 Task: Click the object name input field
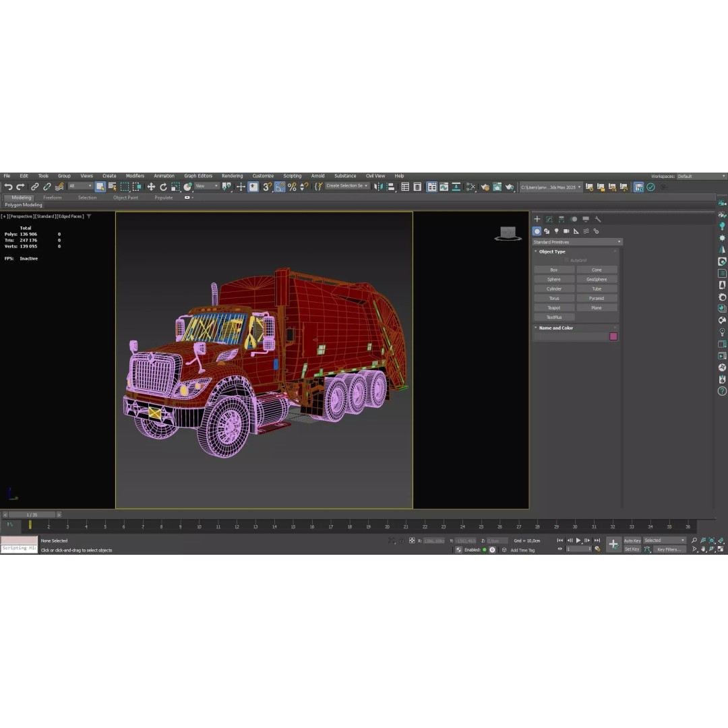(571, 336)
